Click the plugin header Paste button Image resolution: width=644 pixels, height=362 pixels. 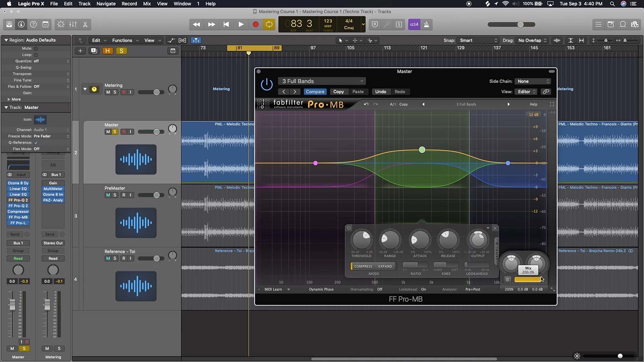[x=358, y=92]
